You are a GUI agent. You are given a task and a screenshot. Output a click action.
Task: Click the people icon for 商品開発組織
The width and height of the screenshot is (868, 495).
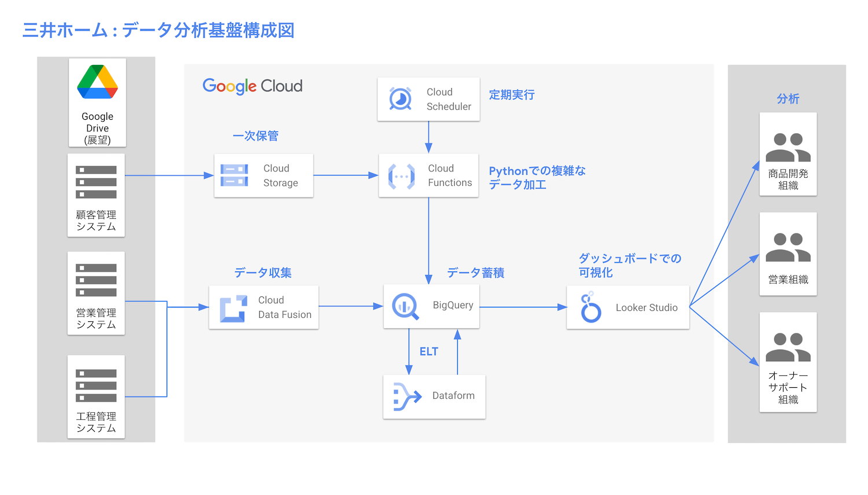pos(788,147)
